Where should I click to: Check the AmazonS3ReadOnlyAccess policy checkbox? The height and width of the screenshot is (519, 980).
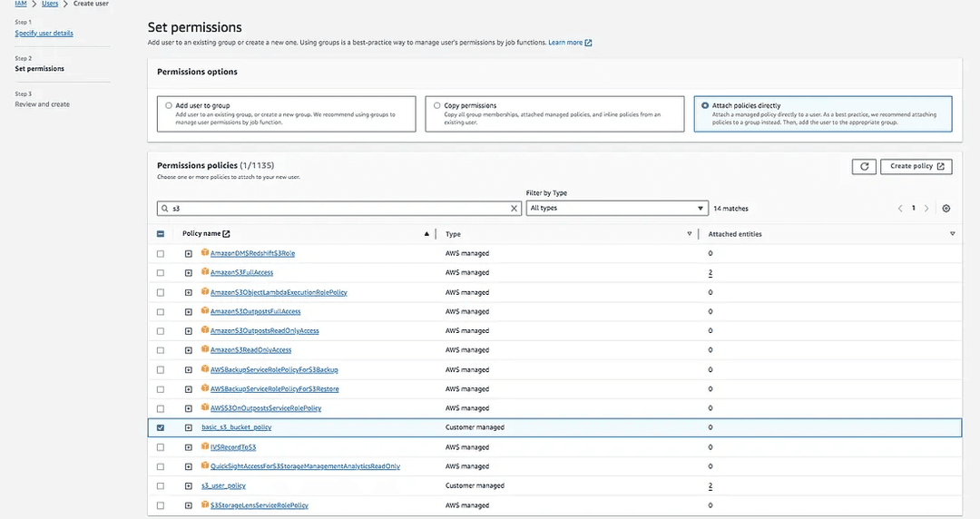click(161, 350)
